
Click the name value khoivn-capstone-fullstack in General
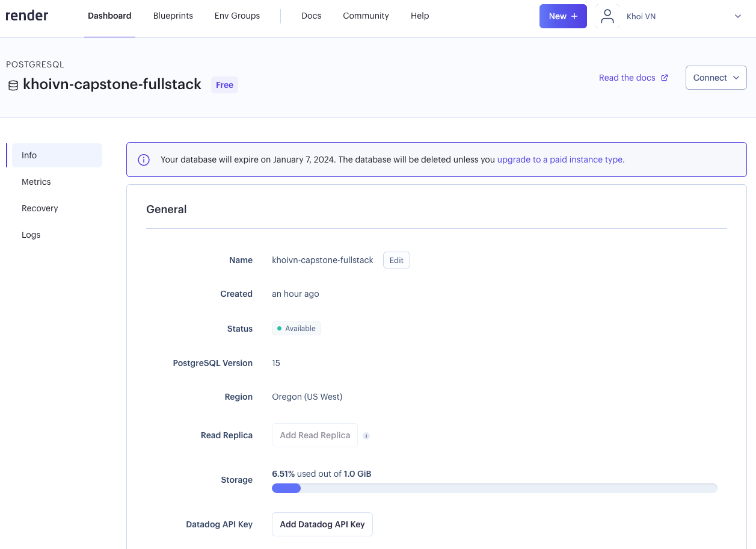[322, 260]
